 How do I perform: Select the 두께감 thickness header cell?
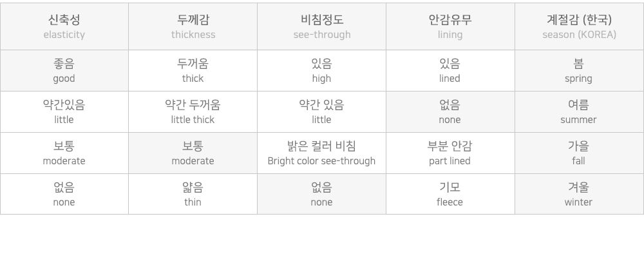(193, 26)
